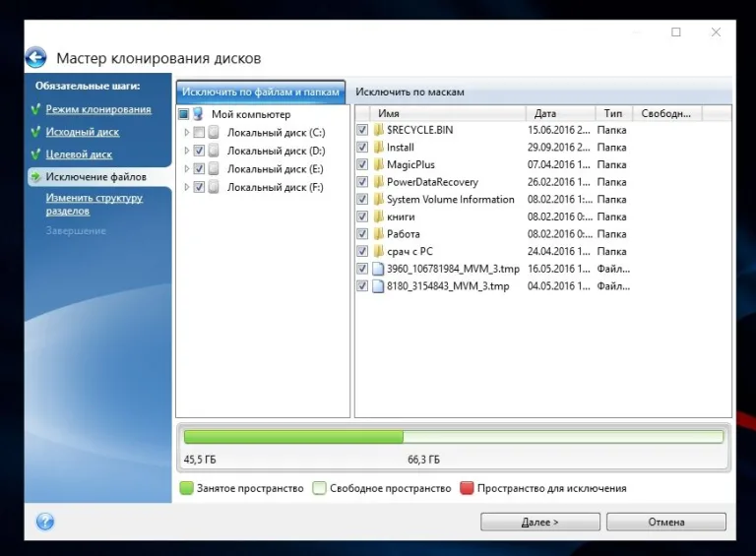Select the срач с PC folder icon
The image size is (756, 556).
tap(378, 251)
